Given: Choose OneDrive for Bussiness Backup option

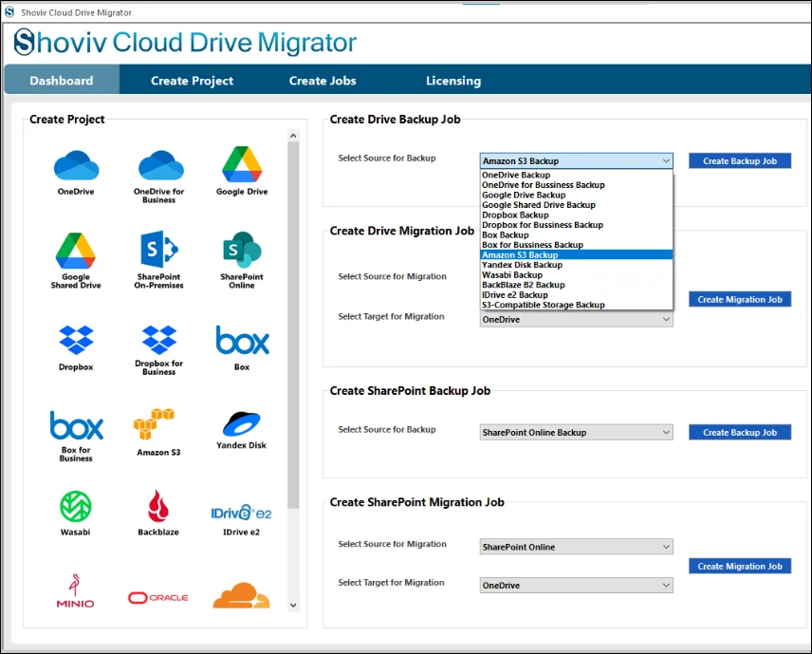Looking at the screenshot, I should coord(577,185).
